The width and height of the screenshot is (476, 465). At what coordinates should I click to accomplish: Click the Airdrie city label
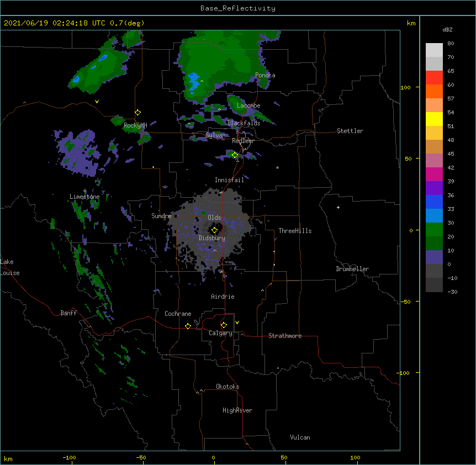[x=223, y=297]
